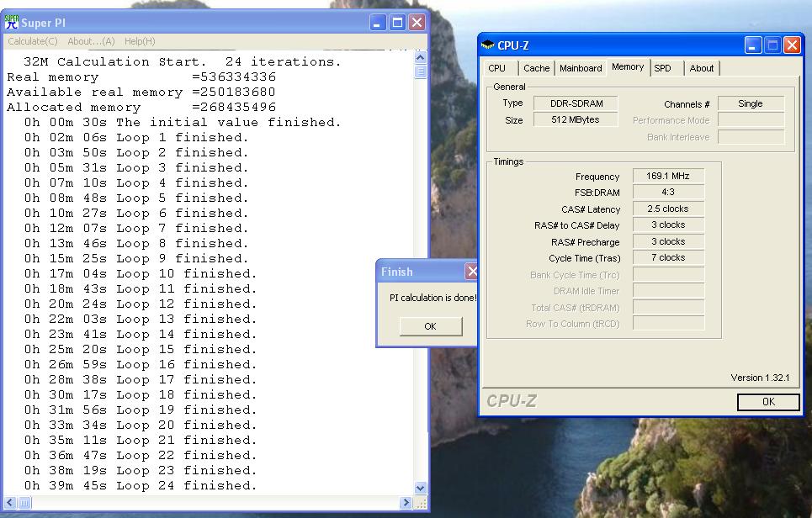This screenshot has width=812, height=518.
Task: Click the RAS# to CAS# Delay value
Action: tap(668, 225)
